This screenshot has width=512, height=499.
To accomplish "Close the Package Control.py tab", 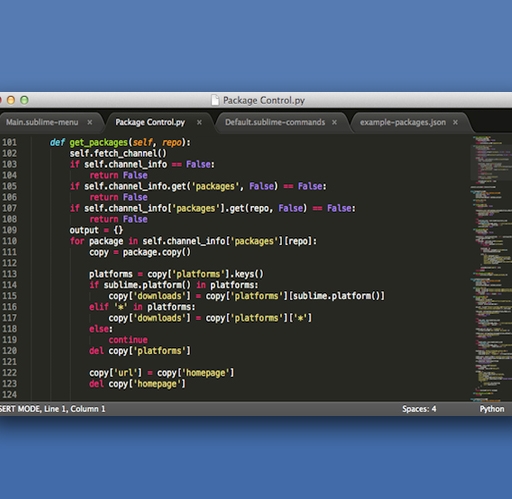I will 199,122.
